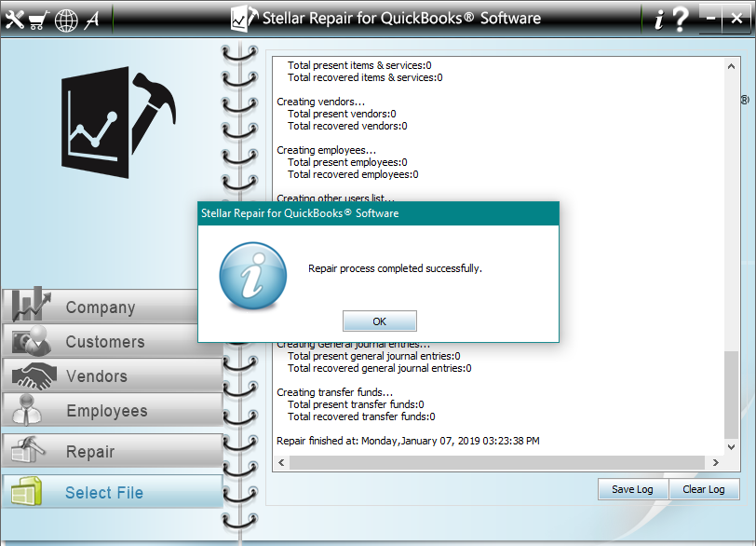Click the Repair hammer icon
Screen dimensions: 756x546
pyautogui.click(x=28, y=449)
